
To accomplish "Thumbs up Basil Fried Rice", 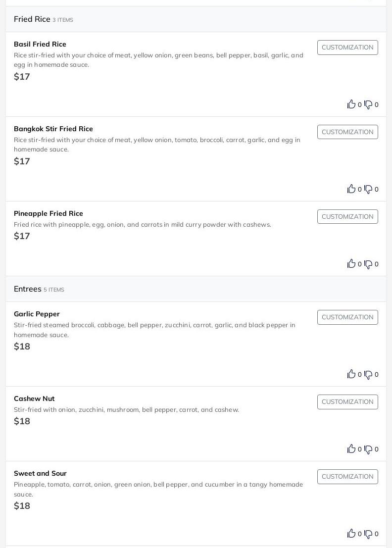I will pos(351,104).
